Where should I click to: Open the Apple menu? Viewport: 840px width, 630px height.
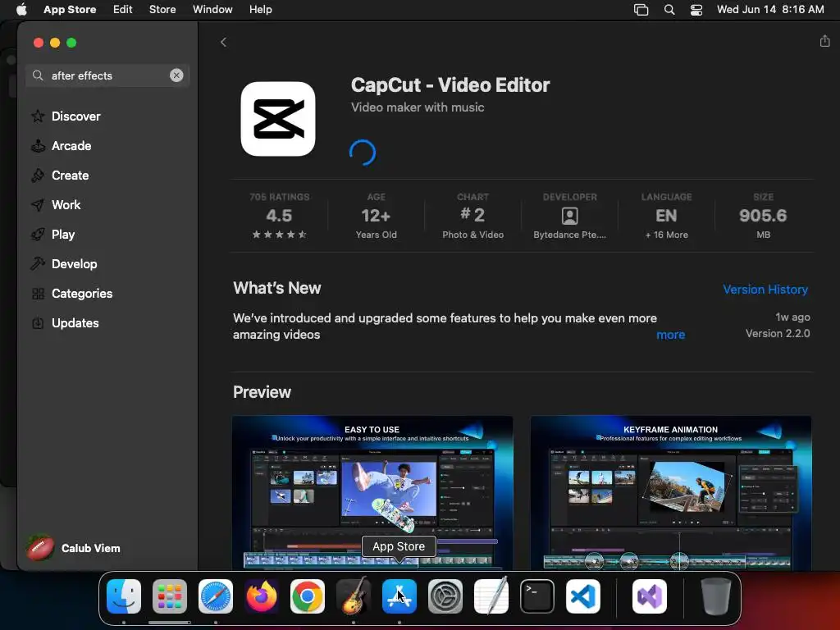21,9
